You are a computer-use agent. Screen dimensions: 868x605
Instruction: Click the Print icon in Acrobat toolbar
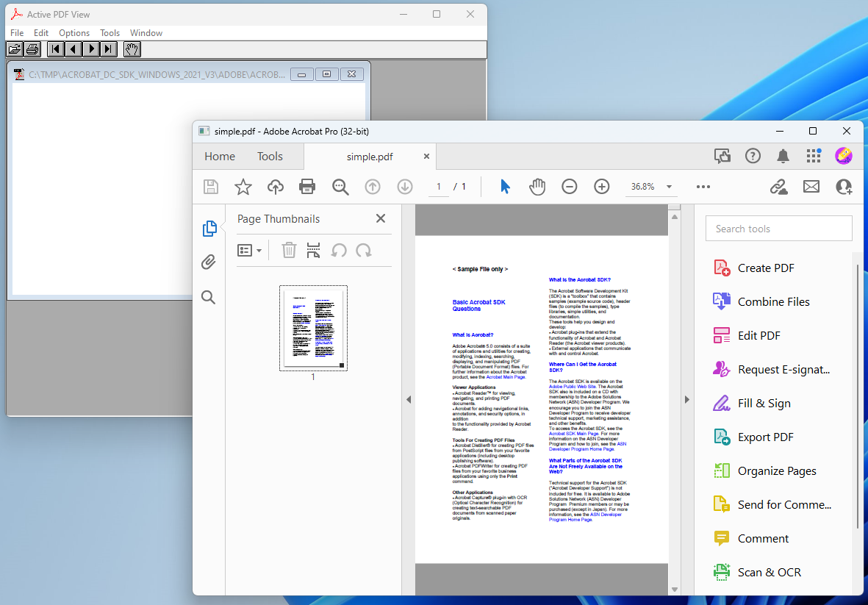pyautogui.click(x=307, y=186)
